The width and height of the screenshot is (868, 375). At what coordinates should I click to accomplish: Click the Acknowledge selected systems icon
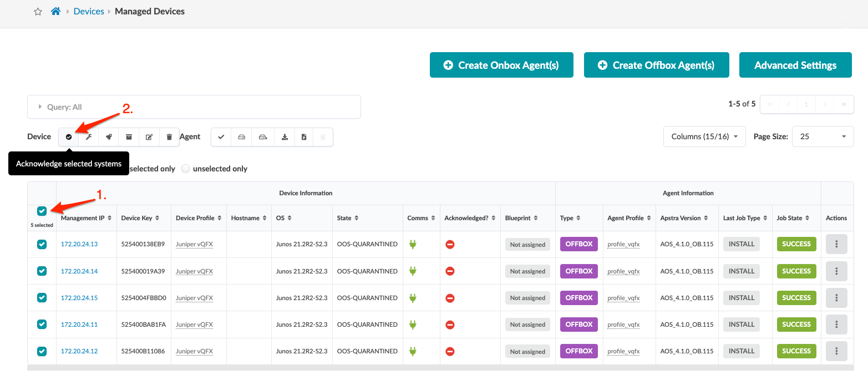[69, 137]
